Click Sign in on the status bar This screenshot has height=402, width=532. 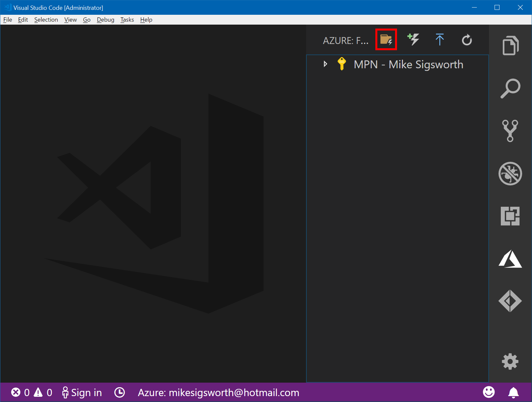(82, 392)
